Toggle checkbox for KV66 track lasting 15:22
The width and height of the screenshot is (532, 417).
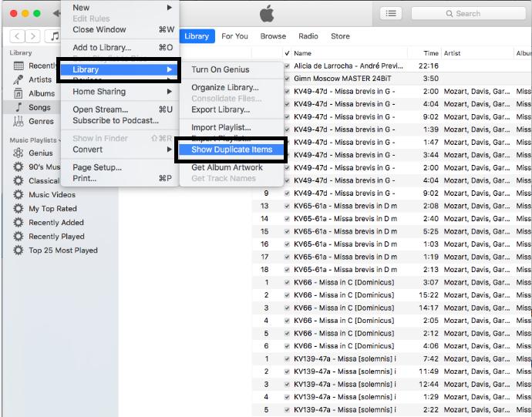(287, 295)
